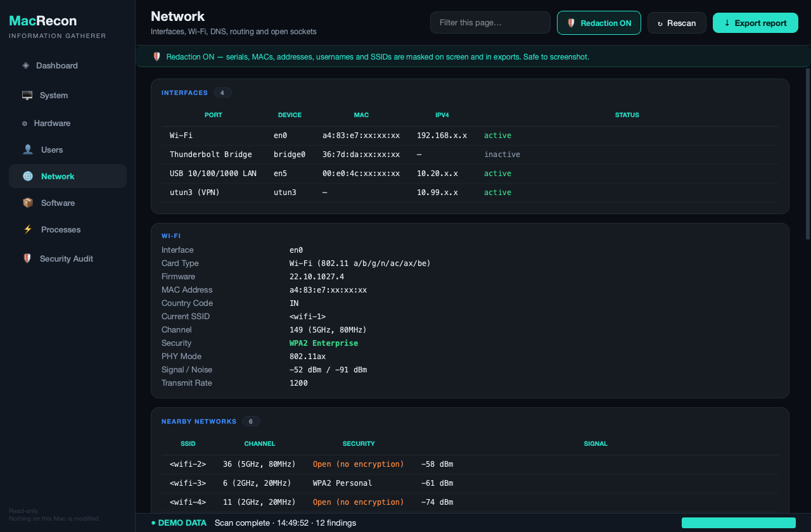Click the SECURITY column header
Viewport: 811px width, 532px height.
359,444
